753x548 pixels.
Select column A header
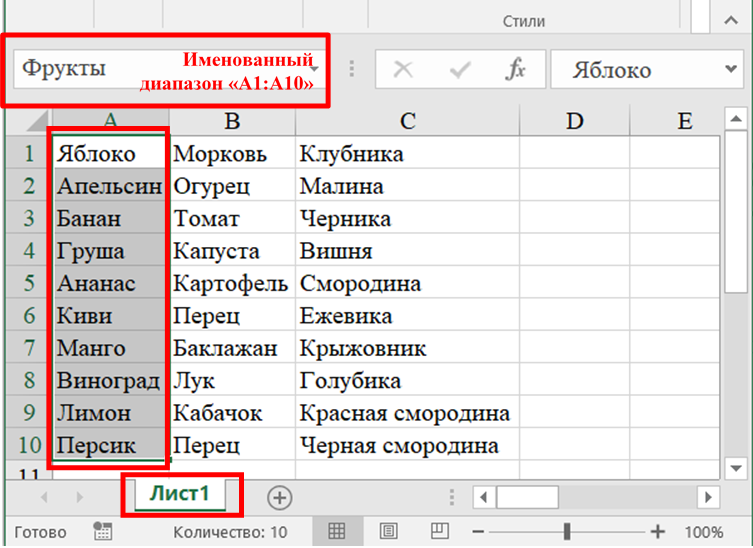tap(110, 121)
